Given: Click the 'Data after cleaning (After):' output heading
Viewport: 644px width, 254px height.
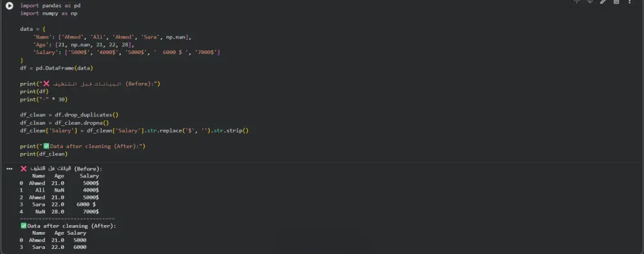Looking at the screenshot, I should [69, 226].
